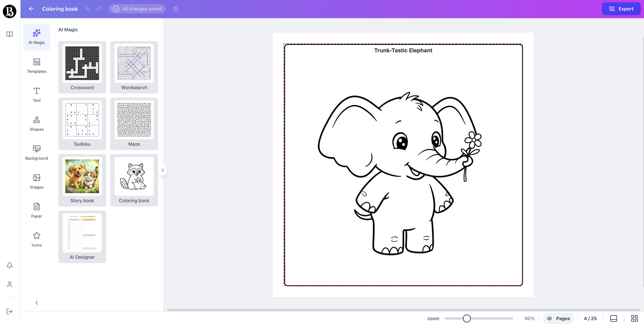Open the Images panel

[37, 181]
